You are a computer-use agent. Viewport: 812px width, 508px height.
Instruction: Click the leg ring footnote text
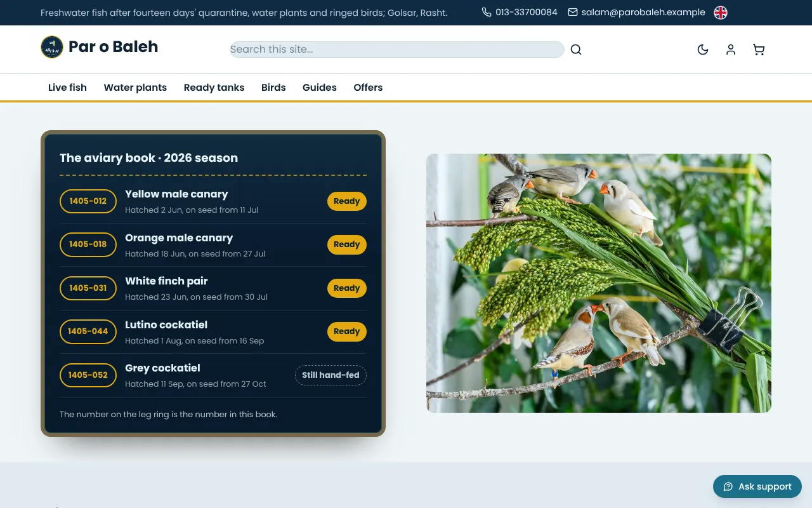click(168, 415)
